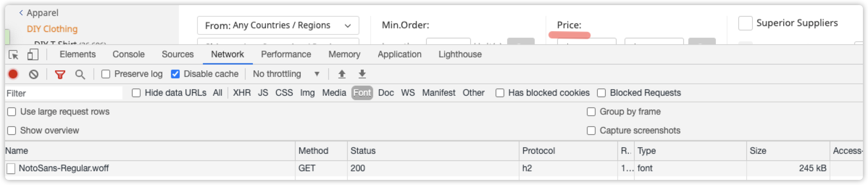Clear the network log icon

(34, 74)
